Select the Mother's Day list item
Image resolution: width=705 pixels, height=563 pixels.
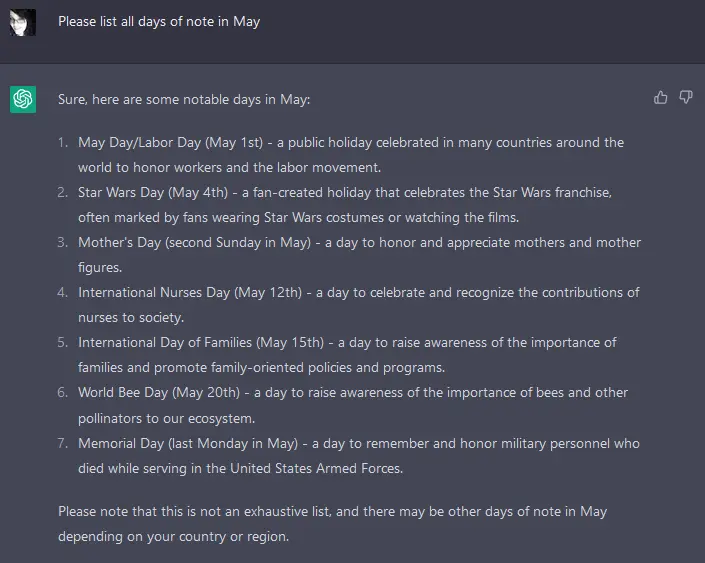coord(359,254)
